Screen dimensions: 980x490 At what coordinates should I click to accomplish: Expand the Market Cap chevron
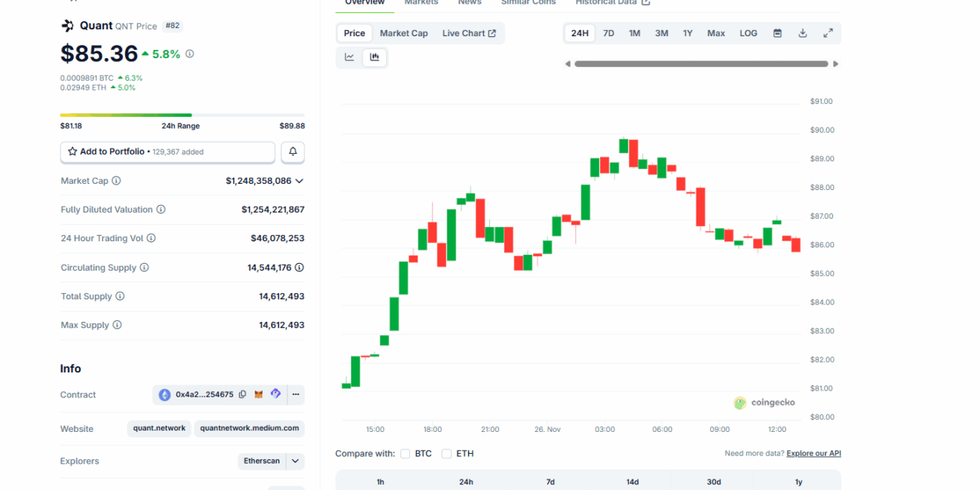299,181
